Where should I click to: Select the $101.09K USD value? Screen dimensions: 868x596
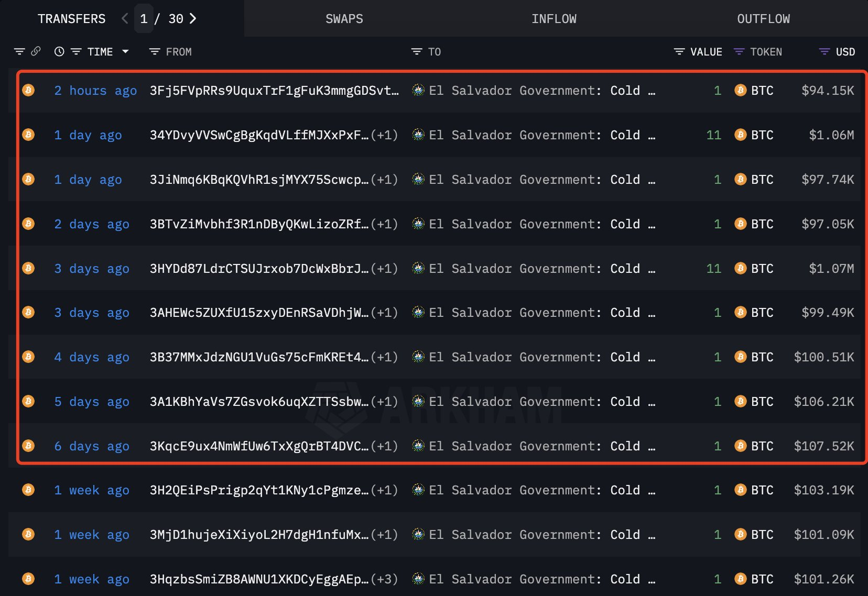coord(824,535)
